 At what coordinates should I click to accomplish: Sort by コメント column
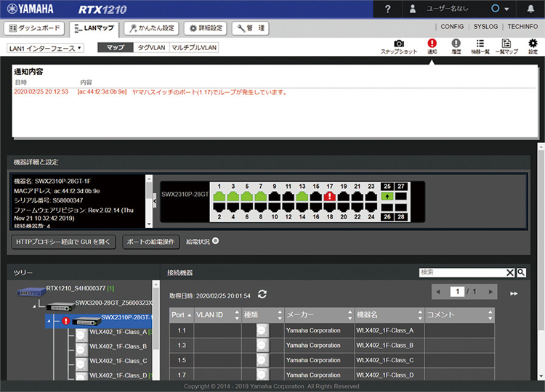(x=460, y=315)
